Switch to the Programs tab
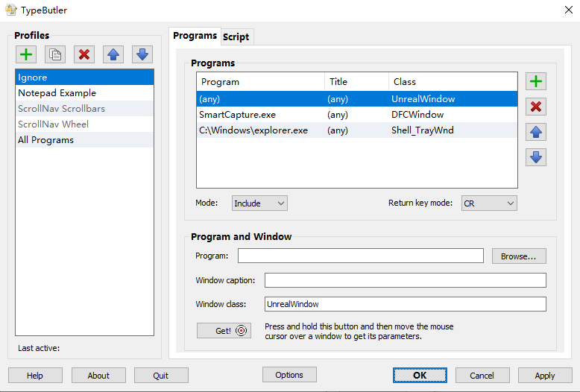The image size is (580, 392). tap(195, 36)
